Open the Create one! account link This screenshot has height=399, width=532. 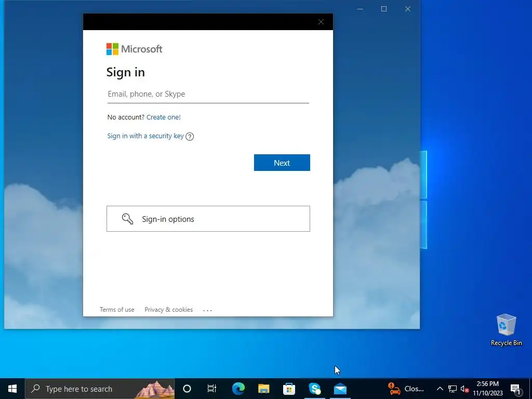coord(163,117)
